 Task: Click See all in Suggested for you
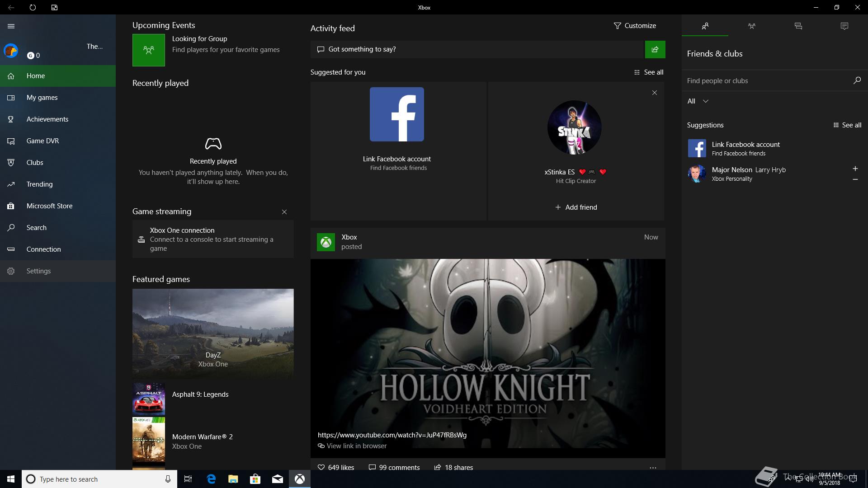649,72
